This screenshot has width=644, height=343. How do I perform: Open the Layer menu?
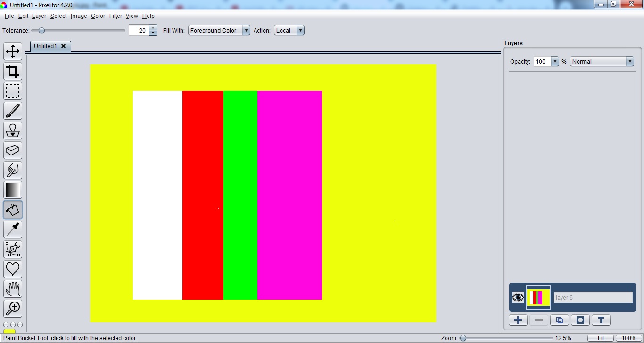point(39,16)
